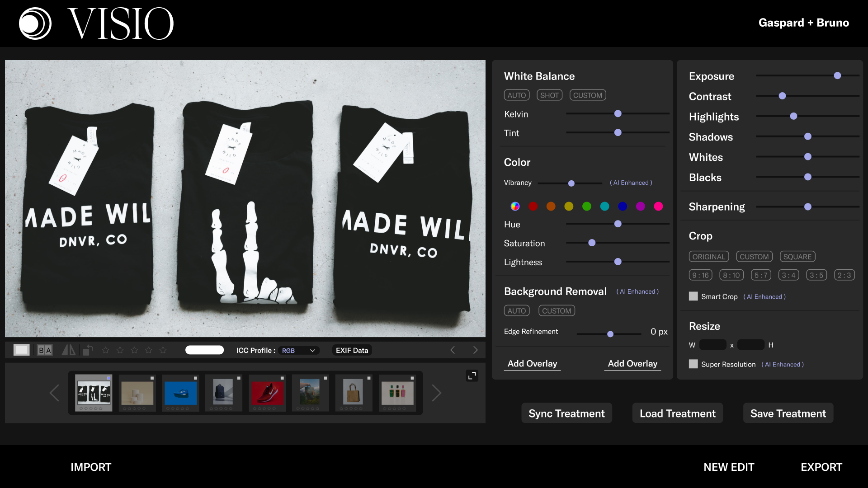Rate the image one star
868x488 pixels.
click(106, 350)
